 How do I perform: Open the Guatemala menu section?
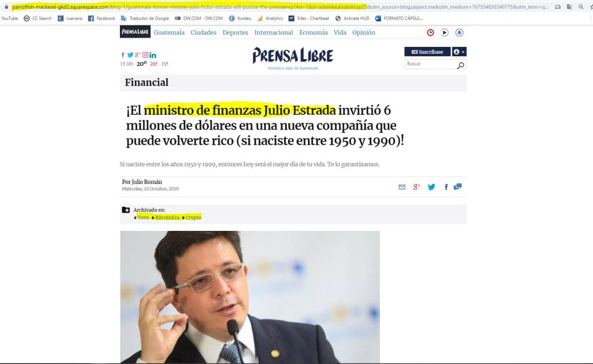pyautogui.click(x=169, y=32)
